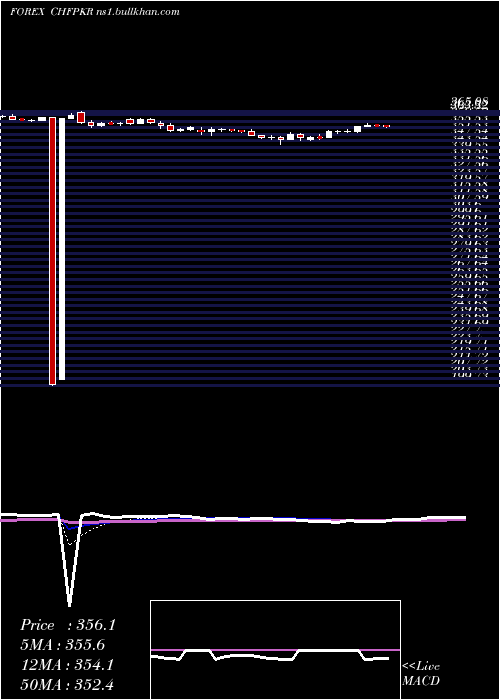This screenshot has width=500, height=700.
Task: Click the '5MA : 355.6' value
Action: pos(64,645)
